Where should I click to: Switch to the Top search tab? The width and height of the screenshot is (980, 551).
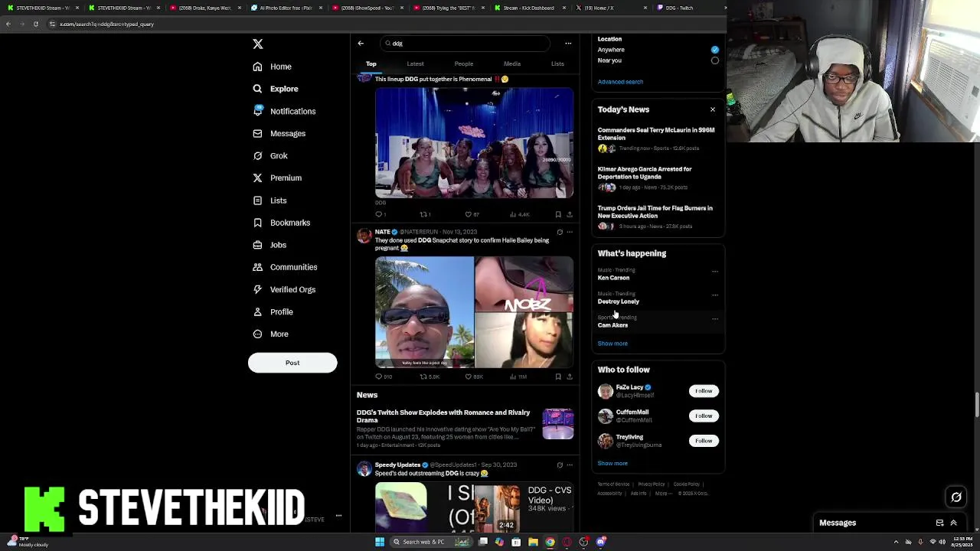(x=371, y=64)
